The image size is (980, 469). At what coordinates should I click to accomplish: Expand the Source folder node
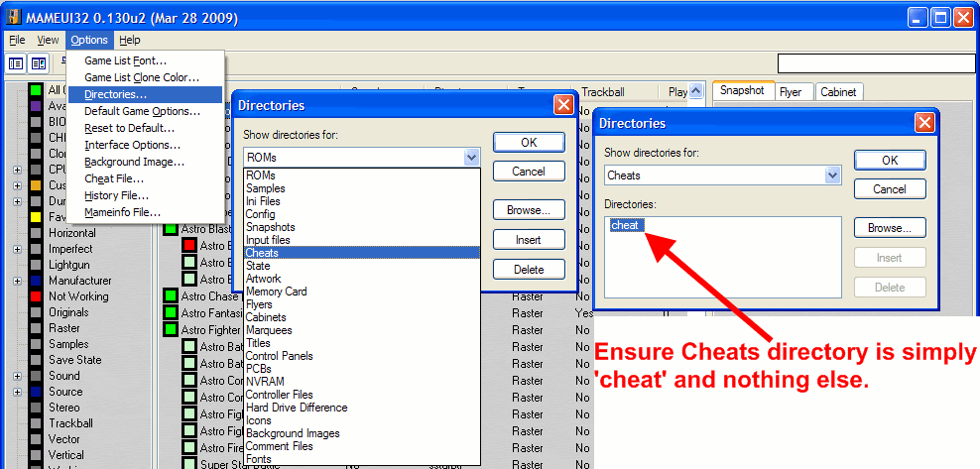18,393
